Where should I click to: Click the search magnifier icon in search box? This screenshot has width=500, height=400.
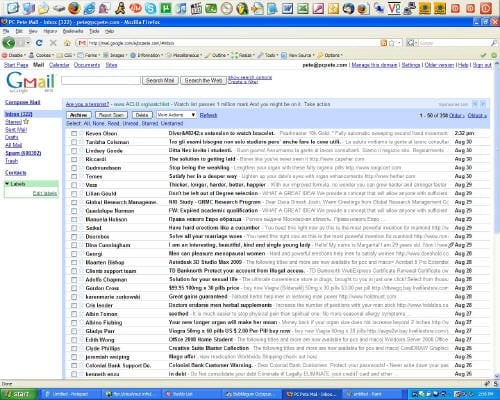pyautogui.click(x=494, y=43)
